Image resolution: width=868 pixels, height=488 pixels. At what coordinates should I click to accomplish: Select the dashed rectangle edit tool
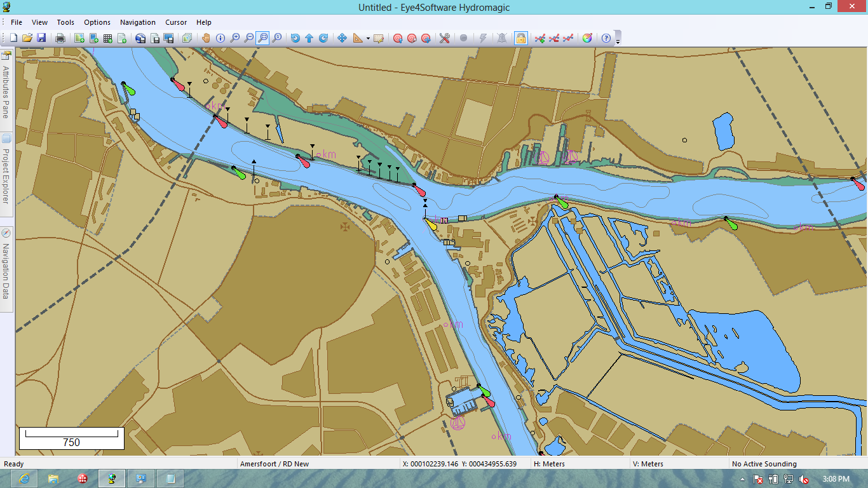coord(379,38)
